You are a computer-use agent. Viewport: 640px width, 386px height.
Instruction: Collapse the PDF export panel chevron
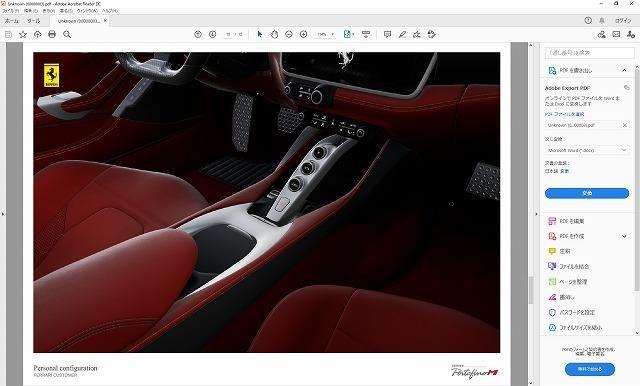[x=624, y=71]
